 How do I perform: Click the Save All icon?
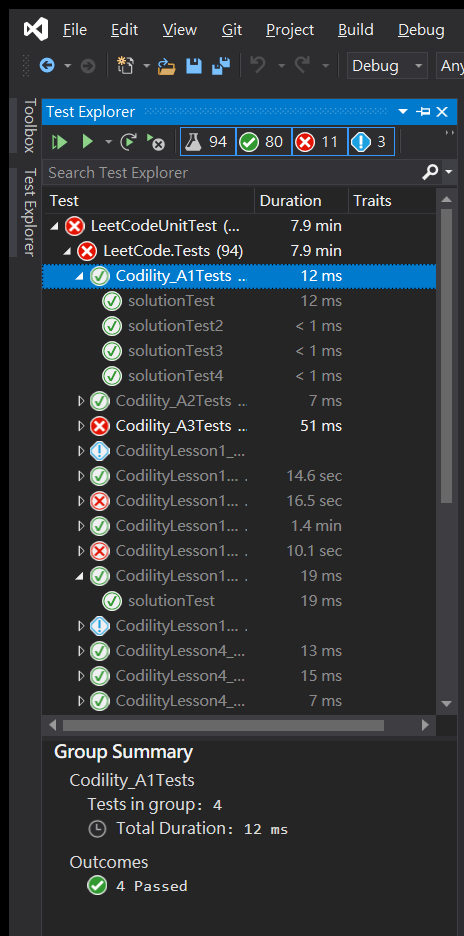[221, 66]
